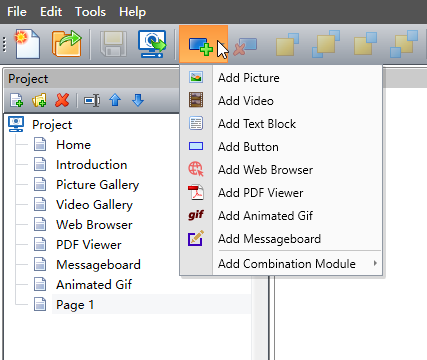Expand the Add Combination Module submenu
This screenshot has height=360, width=427.
tap(281, 264)
